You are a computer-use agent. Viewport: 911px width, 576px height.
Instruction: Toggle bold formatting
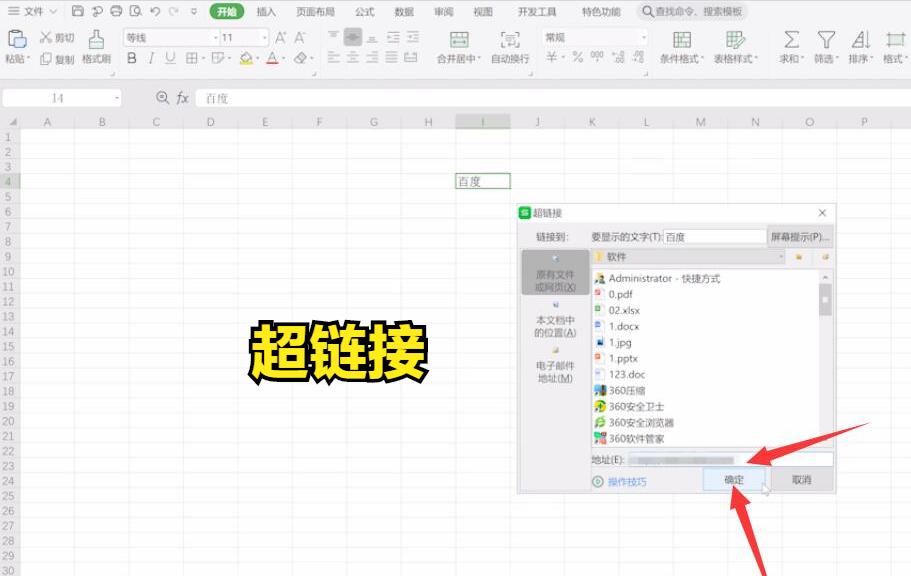[131, 61]
